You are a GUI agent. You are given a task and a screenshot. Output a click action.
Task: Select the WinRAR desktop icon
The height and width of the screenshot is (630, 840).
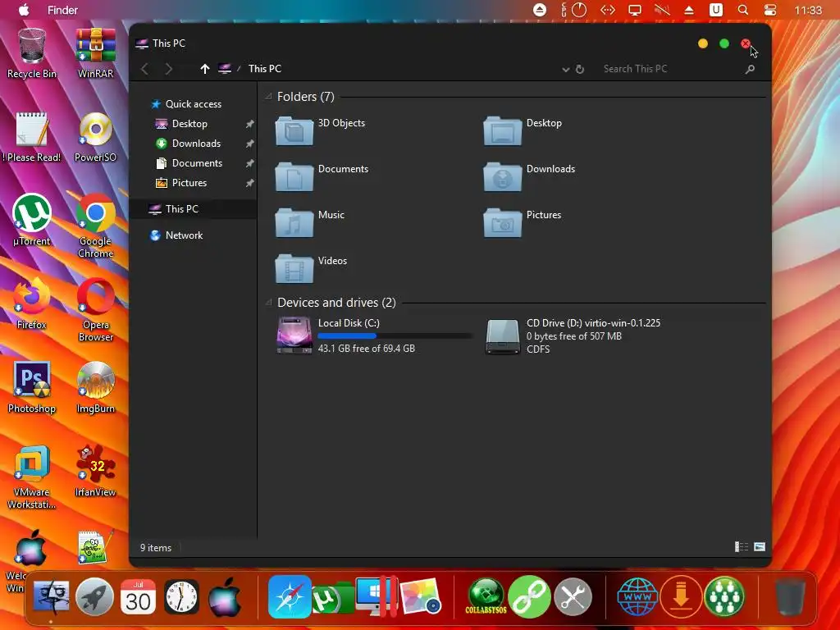[x=95, y=54]
